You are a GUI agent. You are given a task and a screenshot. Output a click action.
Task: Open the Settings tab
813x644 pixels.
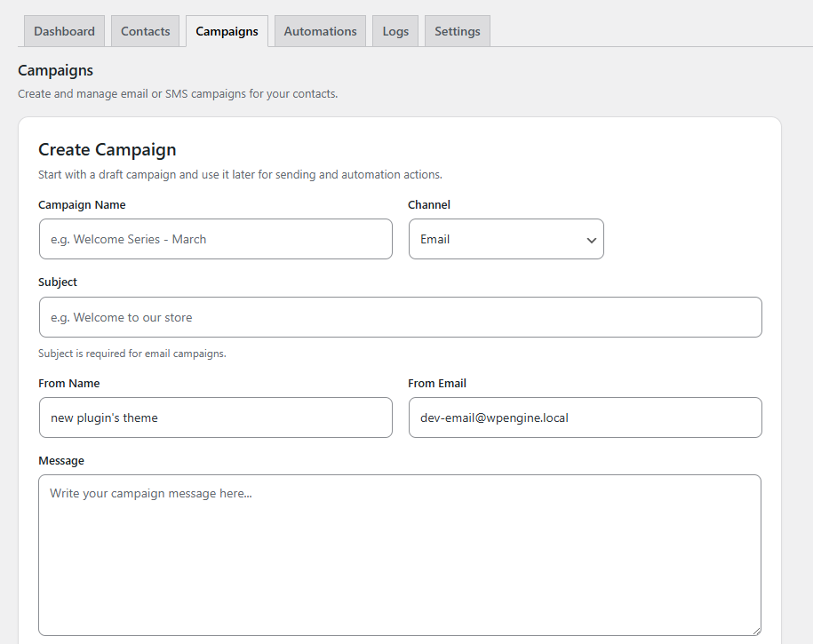[x=457, y=31]
